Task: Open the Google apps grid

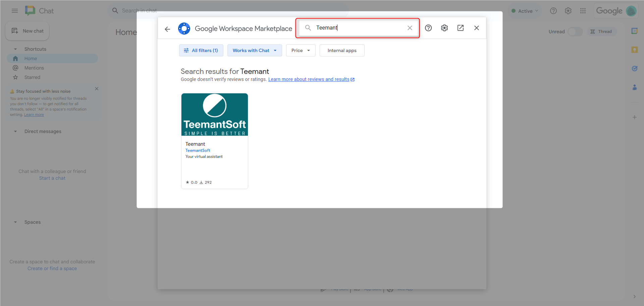Action: pyautogui.click(x=583, y=11)
